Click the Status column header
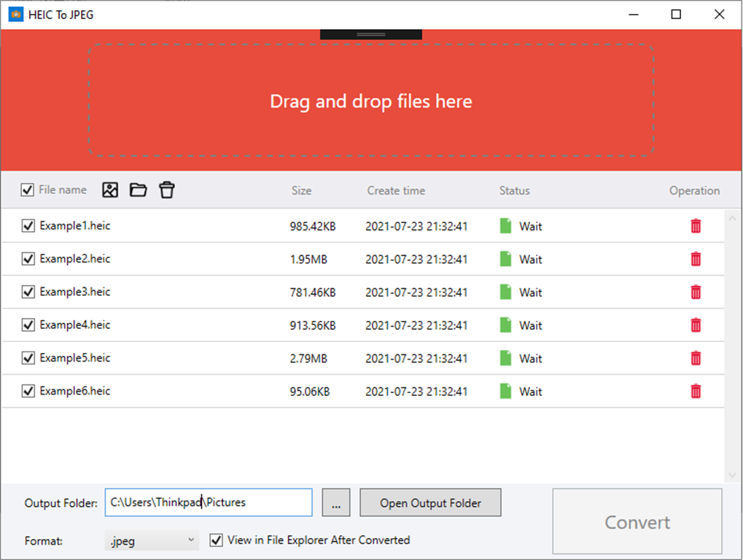 point(514,190)
